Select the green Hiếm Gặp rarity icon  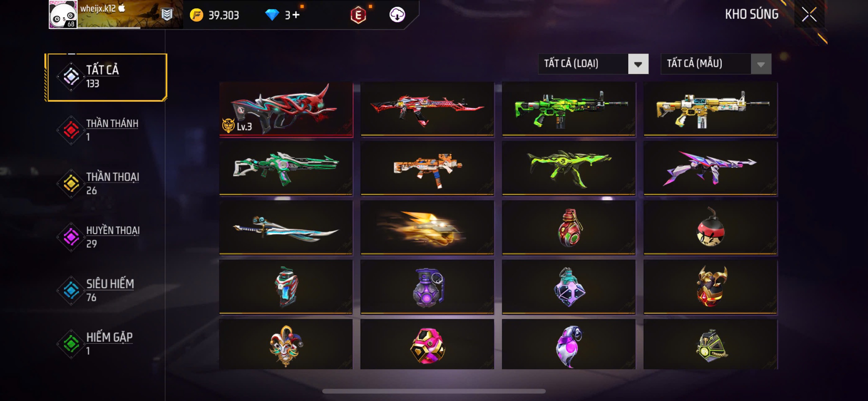71,344
